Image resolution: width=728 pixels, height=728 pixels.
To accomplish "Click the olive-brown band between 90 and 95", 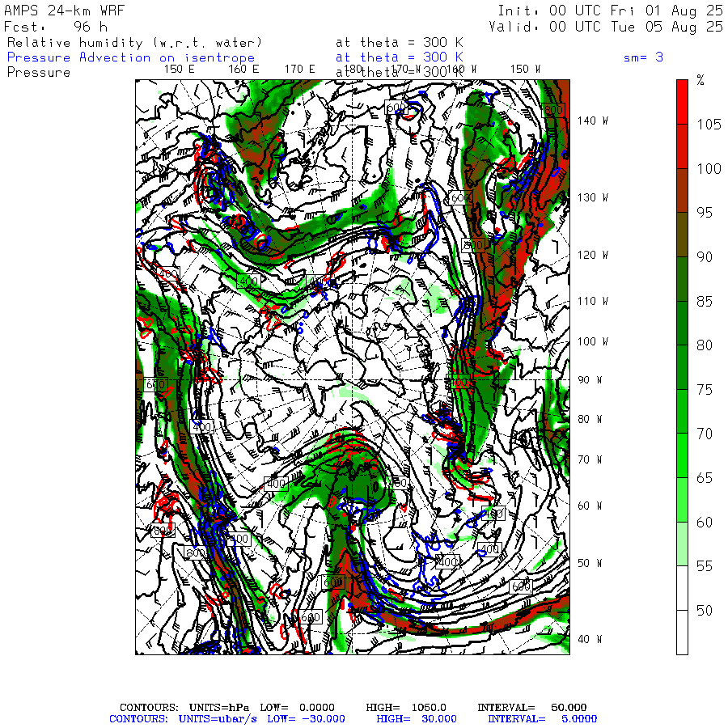I will point(682,235).
